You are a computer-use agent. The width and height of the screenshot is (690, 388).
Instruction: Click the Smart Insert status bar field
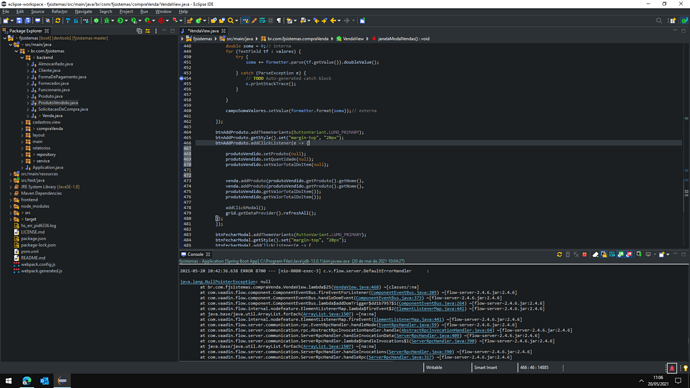click(x=486, y=368)
